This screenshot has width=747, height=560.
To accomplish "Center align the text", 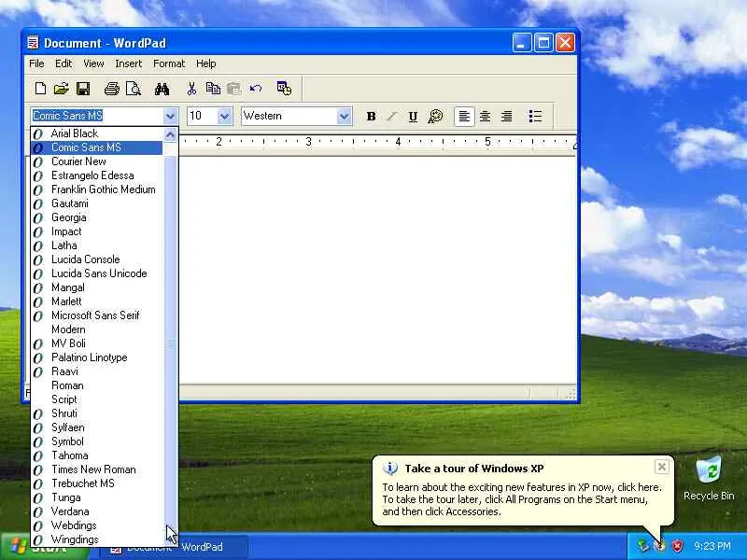I will [485, 116].
